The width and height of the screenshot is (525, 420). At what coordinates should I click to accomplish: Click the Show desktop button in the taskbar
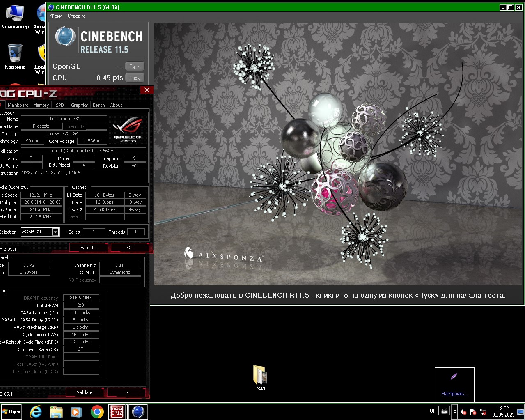520,411
